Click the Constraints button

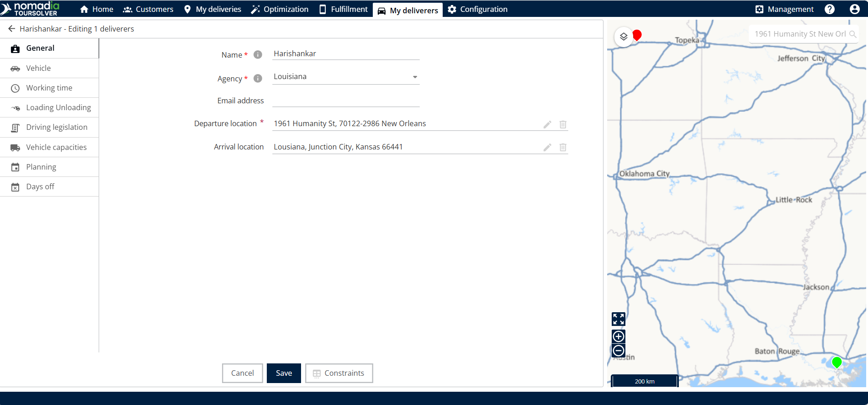click(339, 373)
